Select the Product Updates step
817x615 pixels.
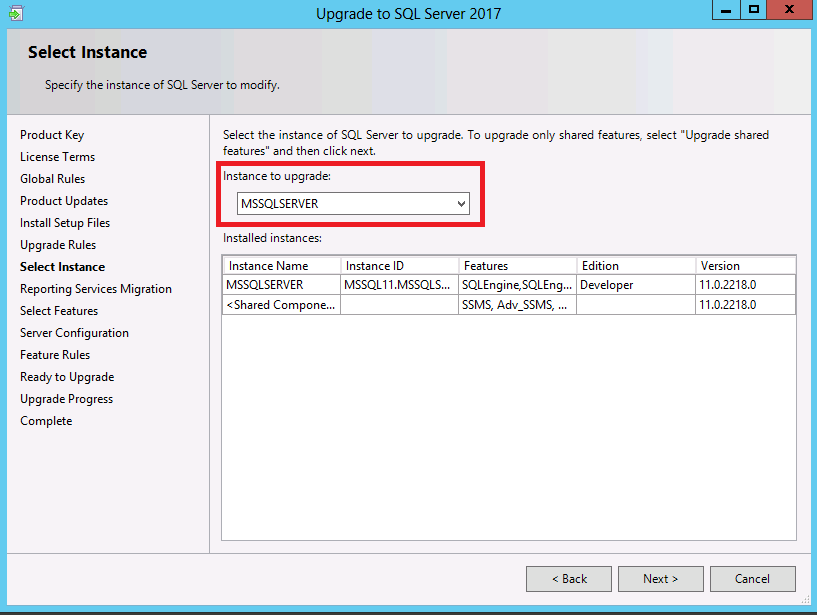click(64, 201)
